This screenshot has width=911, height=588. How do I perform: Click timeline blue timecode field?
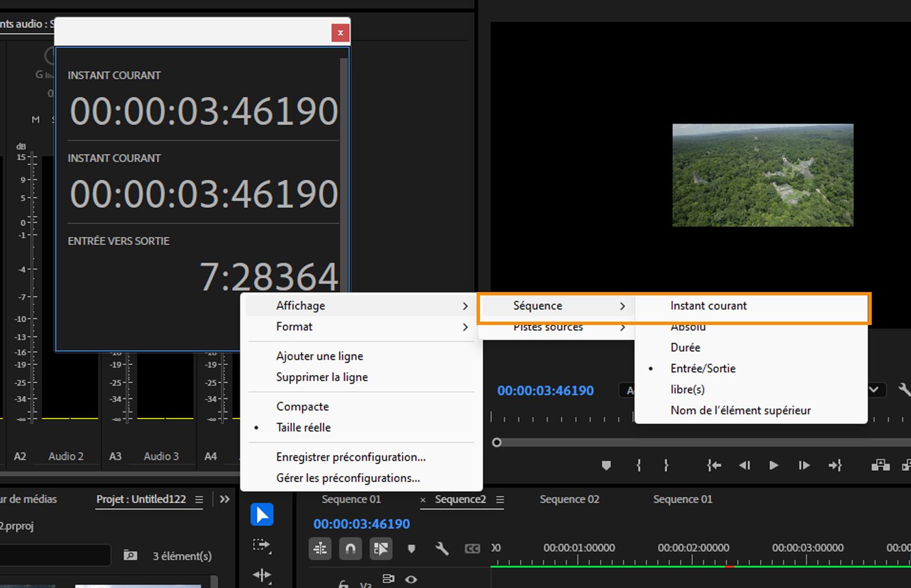click(362, 524)
